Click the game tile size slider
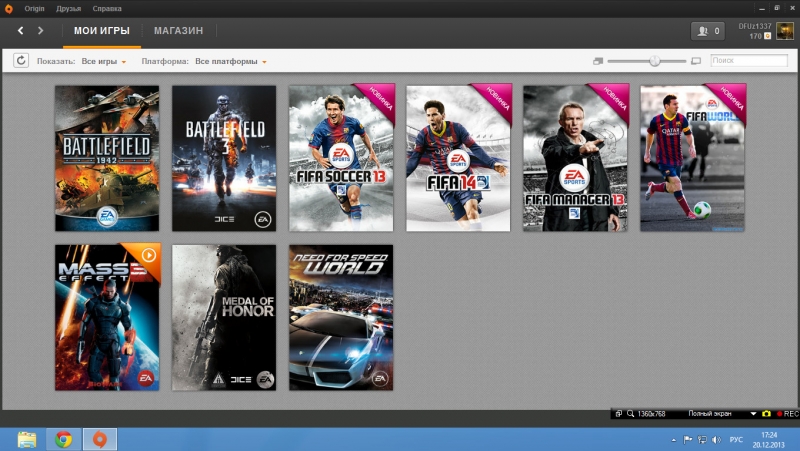 (x=654, y=61)
